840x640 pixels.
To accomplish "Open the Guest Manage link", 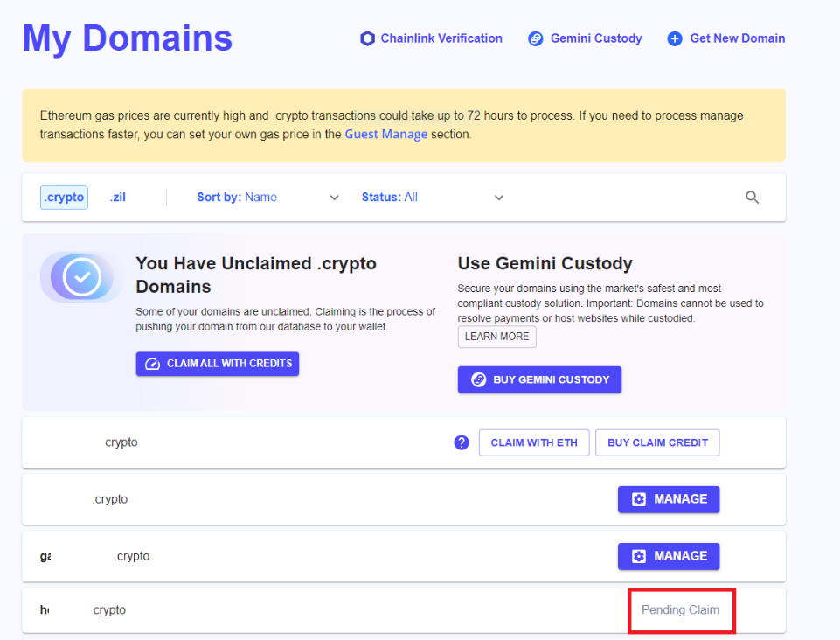I will (386, 135).
